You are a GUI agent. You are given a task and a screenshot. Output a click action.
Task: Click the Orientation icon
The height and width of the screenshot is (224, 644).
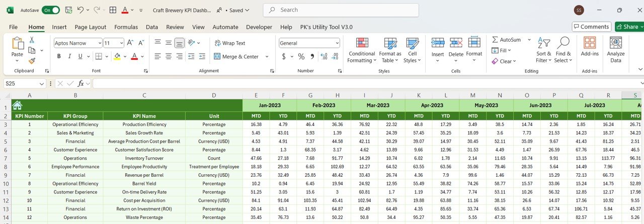pyautogui.click(x=192, y=43)
